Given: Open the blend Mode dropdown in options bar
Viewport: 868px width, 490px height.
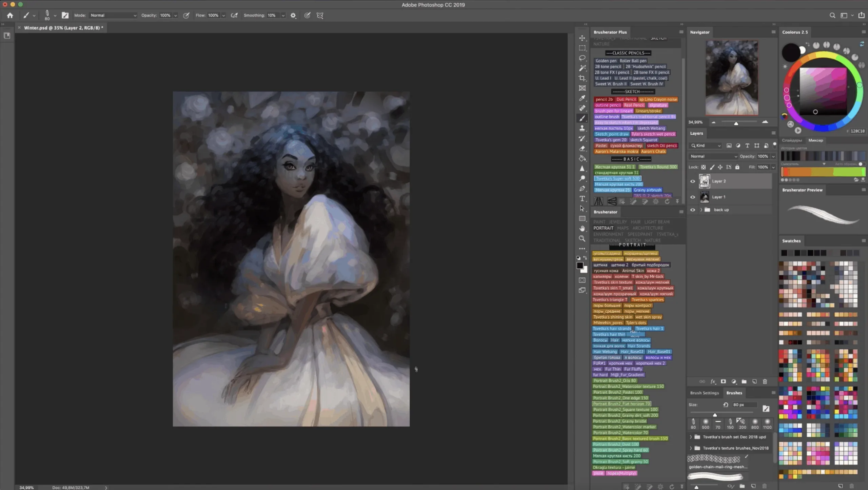Looking at the screenshot, I should click(x=113, y=15).
